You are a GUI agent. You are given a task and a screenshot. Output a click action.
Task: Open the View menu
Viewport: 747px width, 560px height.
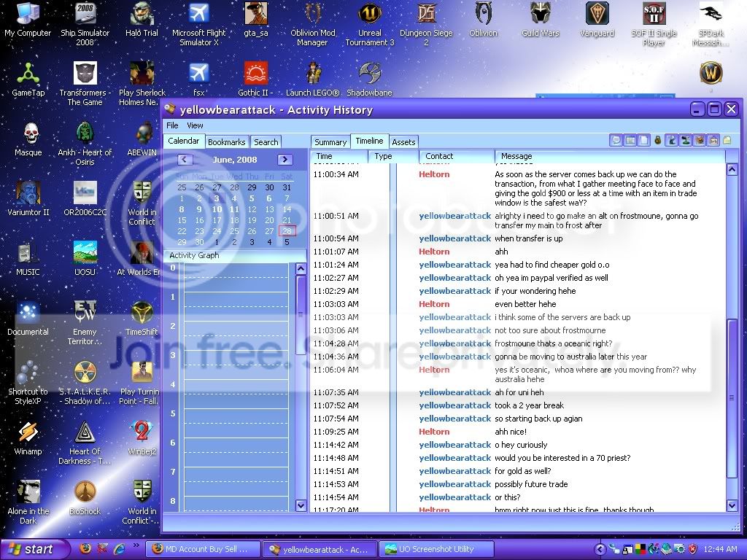pos(195,125)
